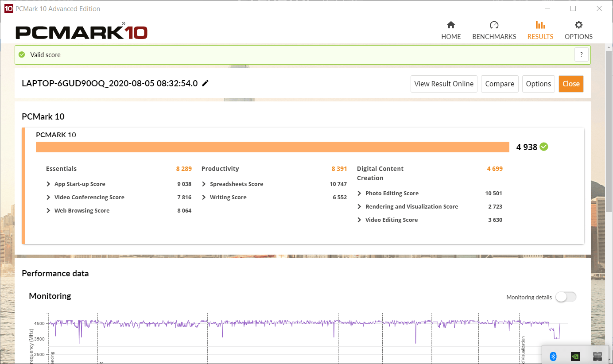Click the orange PCMark 10 score bar
This screenshot has height=364, width=613.
tap(272, 147)
